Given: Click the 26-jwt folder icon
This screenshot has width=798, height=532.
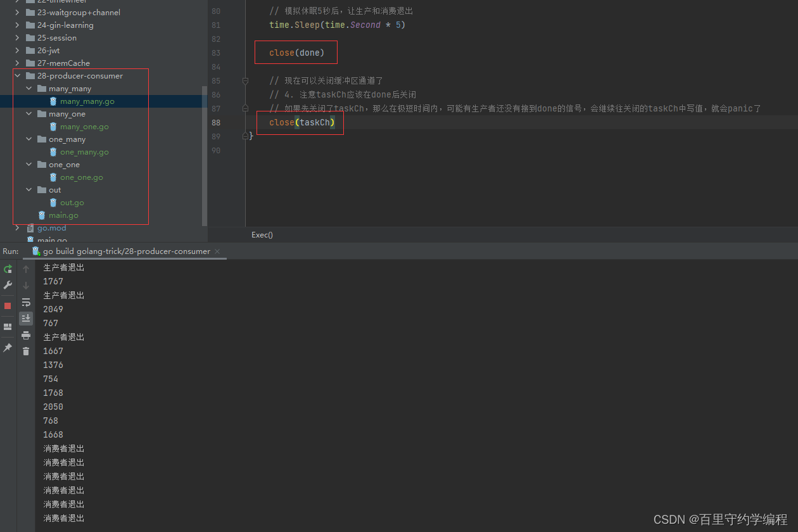Looking at the screenshot, I should pyautogui.click(x=30, y=51).
